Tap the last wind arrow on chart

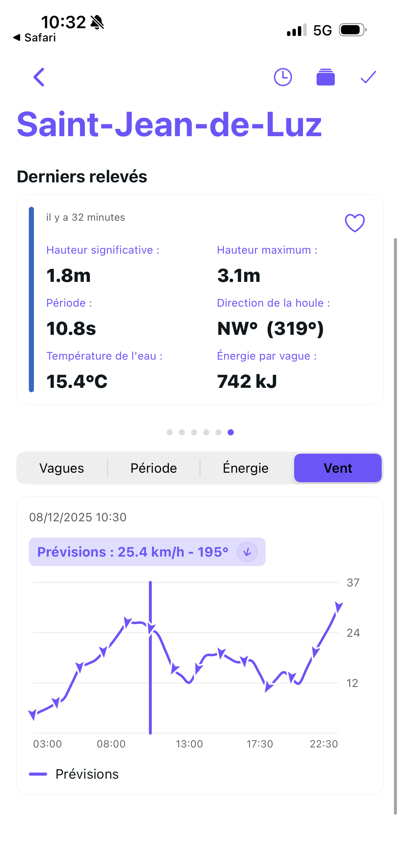point(338,607)
